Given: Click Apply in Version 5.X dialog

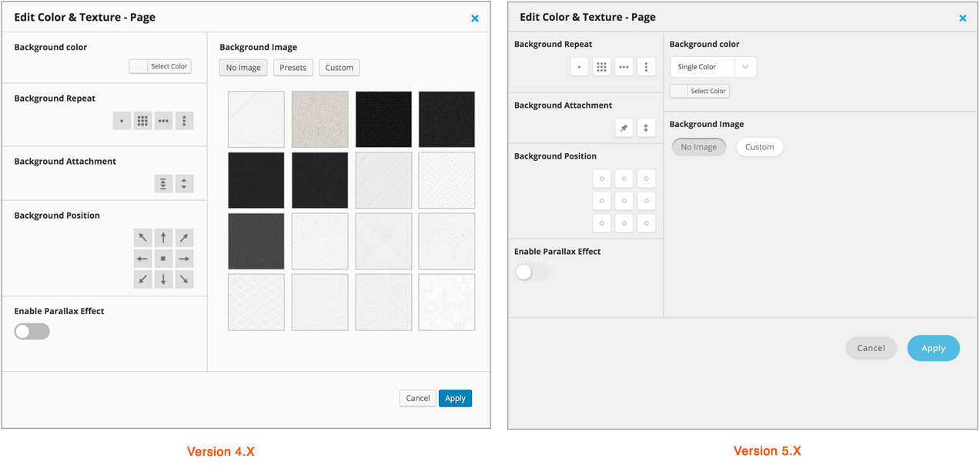Looking at the screenshot, I should 933,348.
